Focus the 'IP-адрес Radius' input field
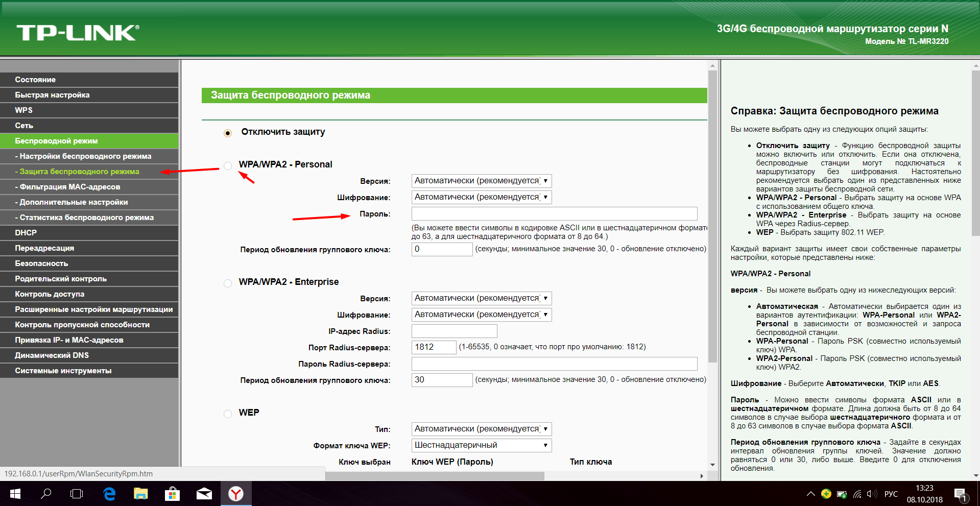 pos(454,331)
